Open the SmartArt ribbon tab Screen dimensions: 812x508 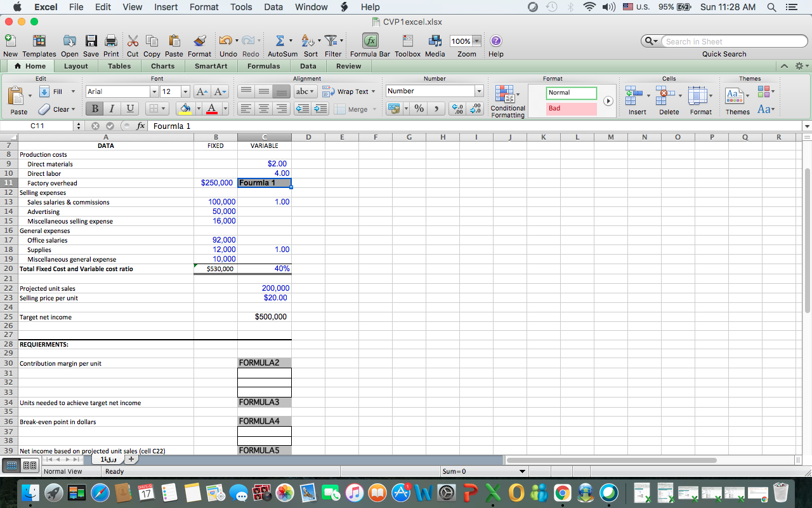click(x=211, y=66)
